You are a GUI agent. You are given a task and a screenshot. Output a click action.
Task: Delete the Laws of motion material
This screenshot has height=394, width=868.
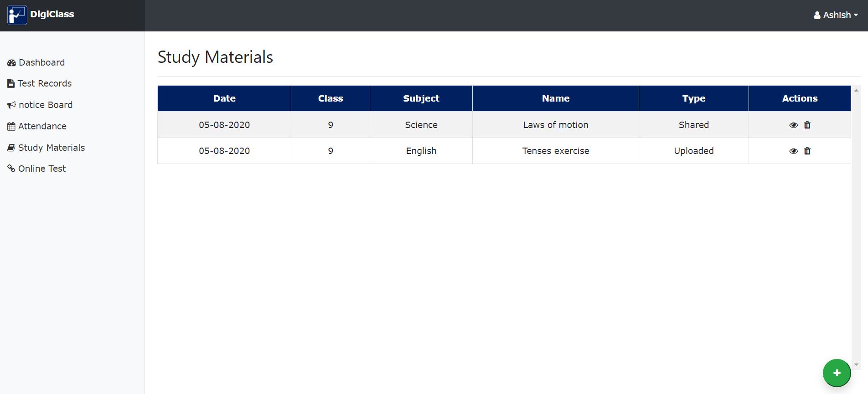[x=807, y=125]
